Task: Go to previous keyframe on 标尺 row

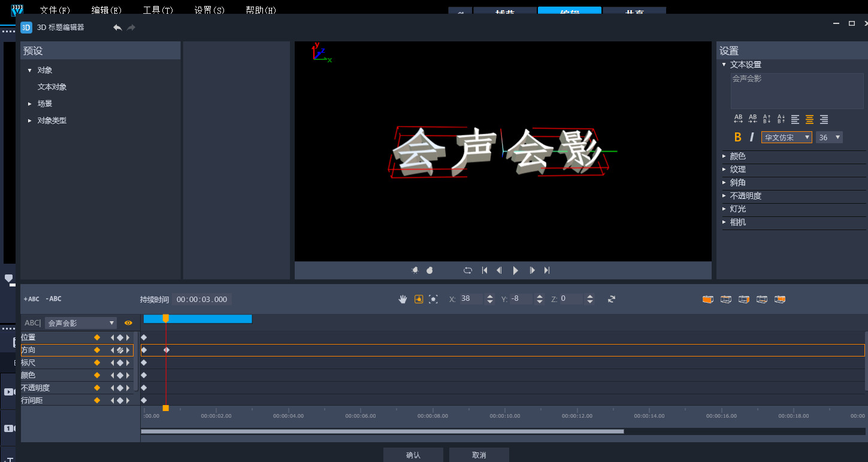Action: [x=112, y=363]
